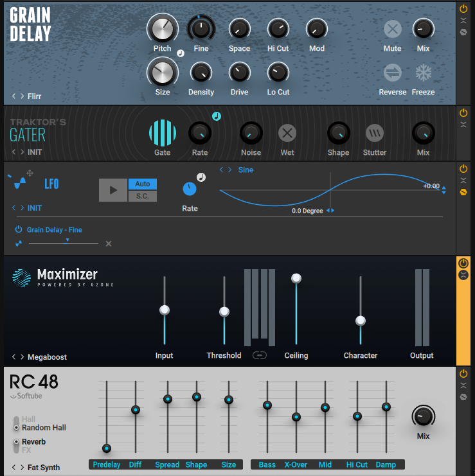Click the RC 48 Mix knob
Viewport: 475px width, 476px height.
pyautogui.click(x=423, y=416)
